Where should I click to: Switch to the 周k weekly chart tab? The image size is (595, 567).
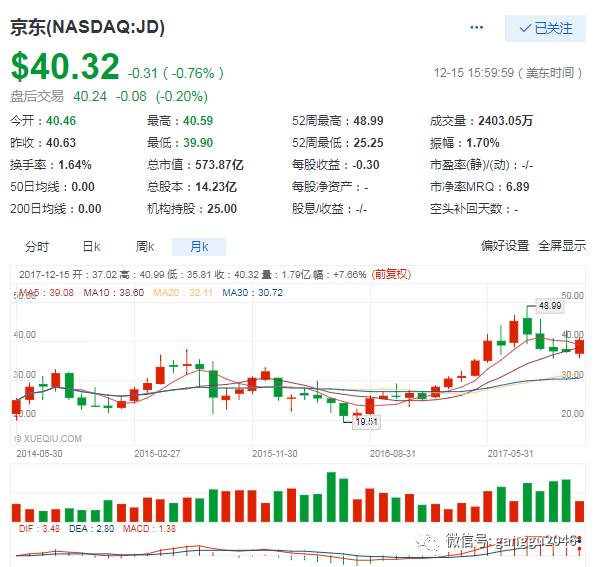[x=145, y=247]
